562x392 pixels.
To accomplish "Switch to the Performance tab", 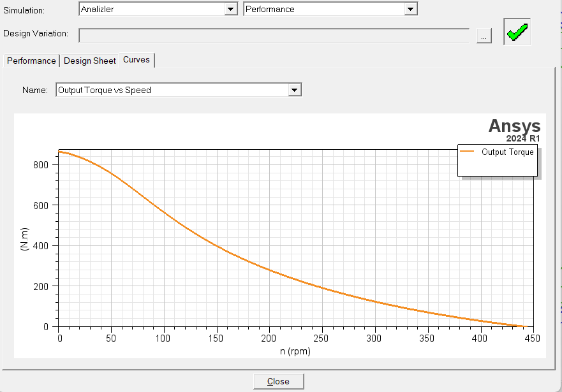I will (x=31, y=61).
